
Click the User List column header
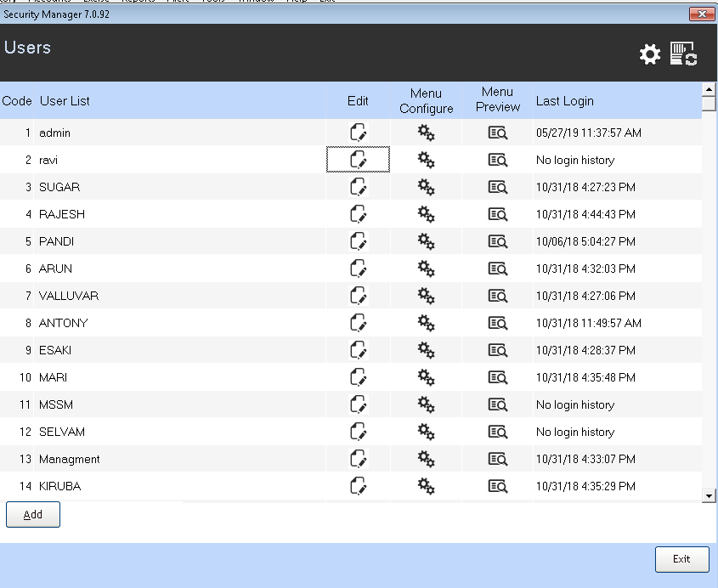click(x=65, y=101)
